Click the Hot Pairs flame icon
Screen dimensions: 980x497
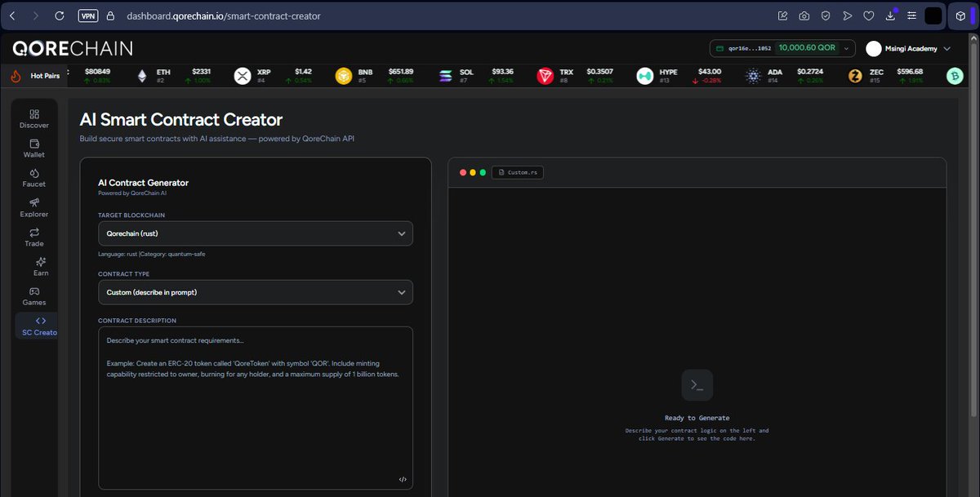(x=16, y=76)
